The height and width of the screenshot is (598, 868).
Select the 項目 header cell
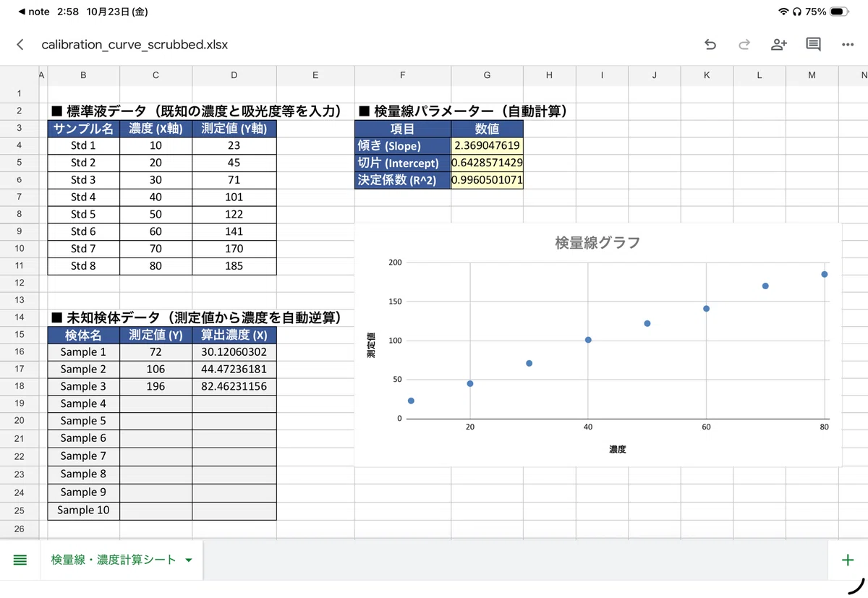pyautogui.click(x=402, y=129)
